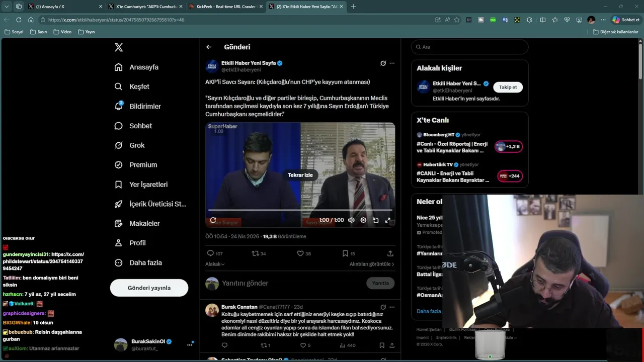
Task: Like the post with 38 likes
Action: coord(304,253)
